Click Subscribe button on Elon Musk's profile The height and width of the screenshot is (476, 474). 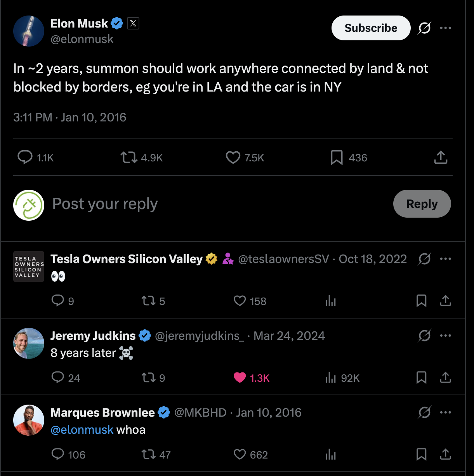[x=371, y=28]
